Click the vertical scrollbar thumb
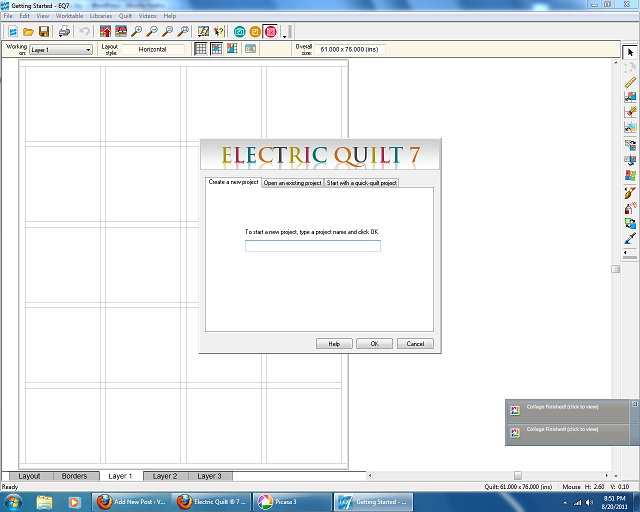The width and height of the screenshot is (640, 512). point(616,269)
